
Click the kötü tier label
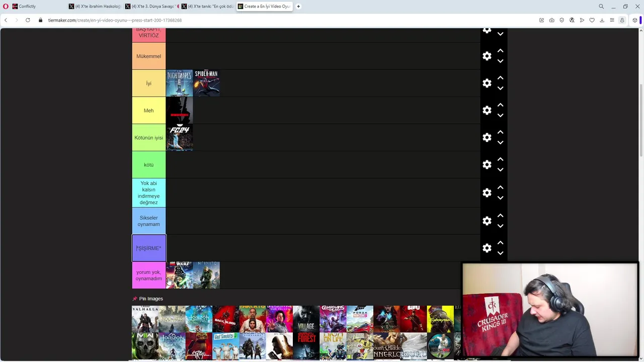tap(148, 165)
